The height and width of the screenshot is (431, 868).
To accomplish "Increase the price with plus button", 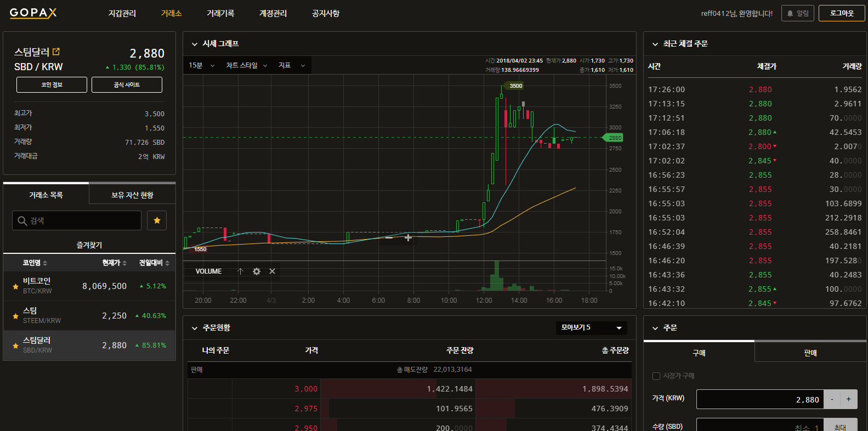I will 848,399.
